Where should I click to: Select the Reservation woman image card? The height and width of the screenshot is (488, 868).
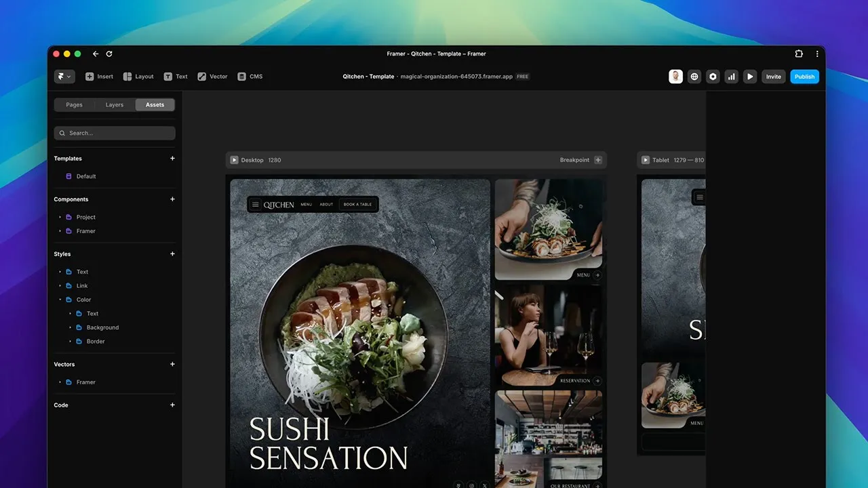click(x=549, y=335)
